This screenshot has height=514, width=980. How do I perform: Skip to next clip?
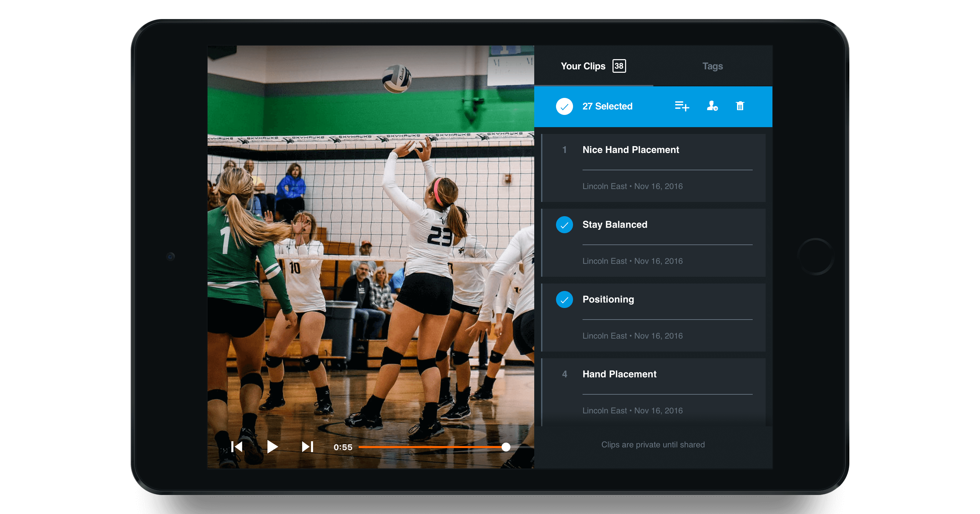[307, 447]
